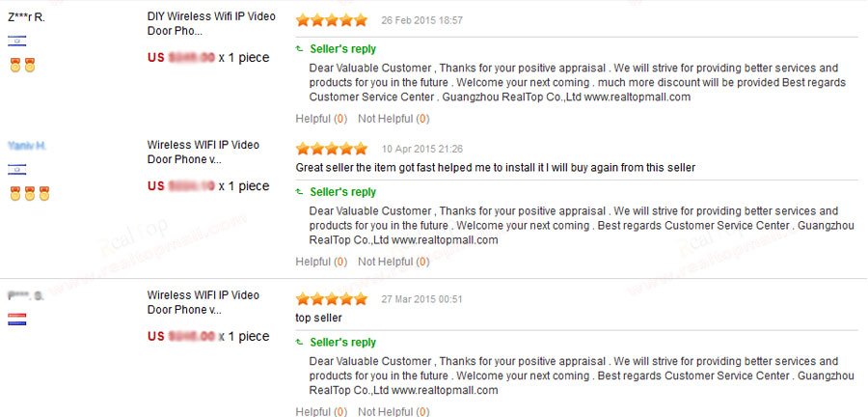The image size is (868, 417).
Task: Open reviewer Z***r R.'s profile name
Action: pos(26,18)
